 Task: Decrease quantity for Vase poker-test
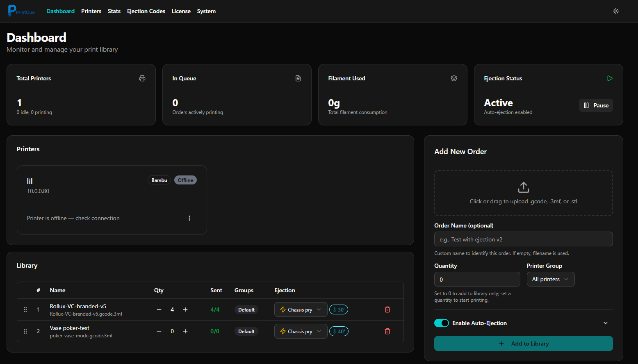coord(159,331)
